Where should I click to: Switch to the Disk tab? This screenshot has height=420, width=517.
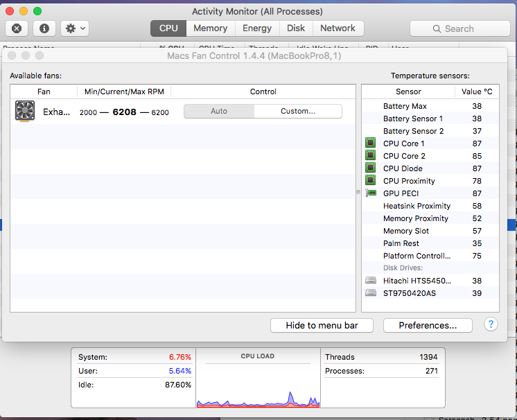(296, 28)
